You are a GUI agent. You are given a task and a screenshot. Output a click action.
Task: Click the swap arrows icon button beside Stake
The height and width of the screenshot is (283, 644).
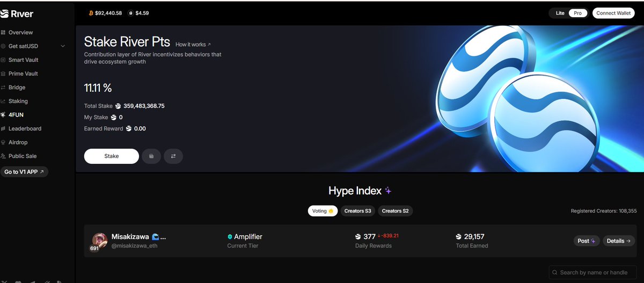(x=173, y=156)
